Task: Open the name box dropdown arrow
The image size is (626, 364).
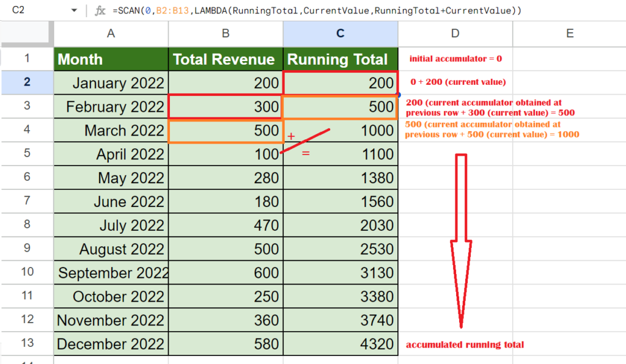Action: [74, 11]
